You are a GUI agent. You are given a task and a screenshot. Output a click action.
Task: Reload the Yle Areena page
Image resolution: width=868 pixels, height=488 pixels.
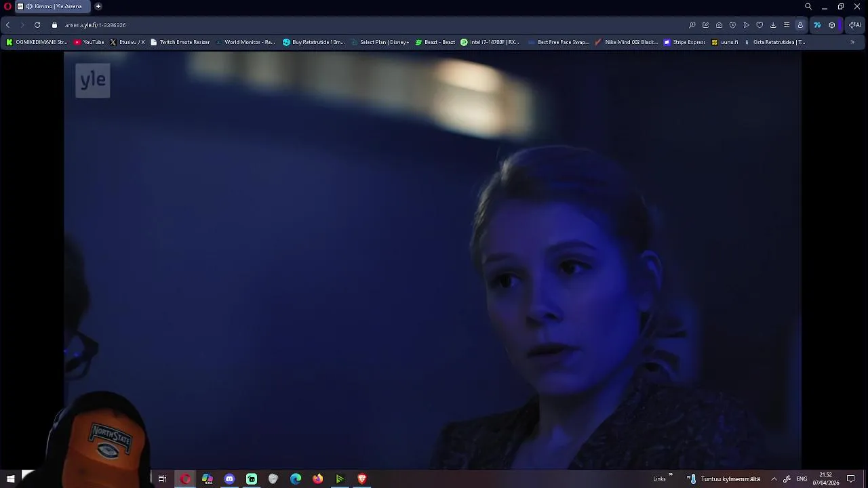point(37,25)
